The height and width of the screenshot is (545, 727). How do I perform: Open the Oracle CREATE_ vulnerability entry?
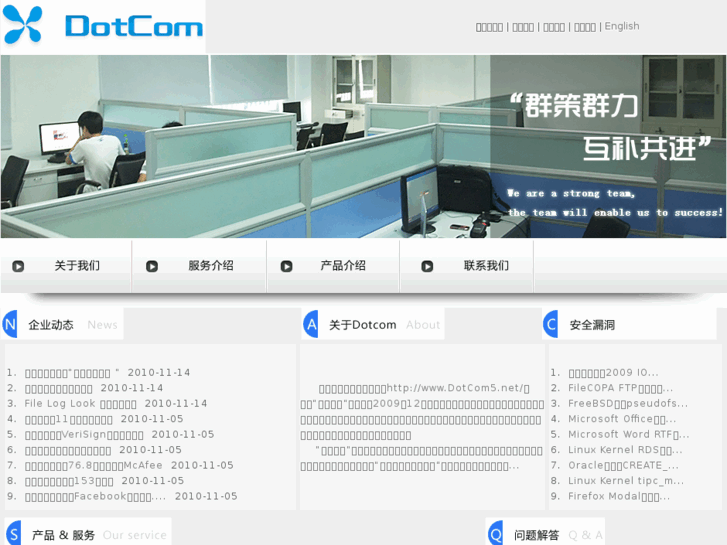[623, 465]
